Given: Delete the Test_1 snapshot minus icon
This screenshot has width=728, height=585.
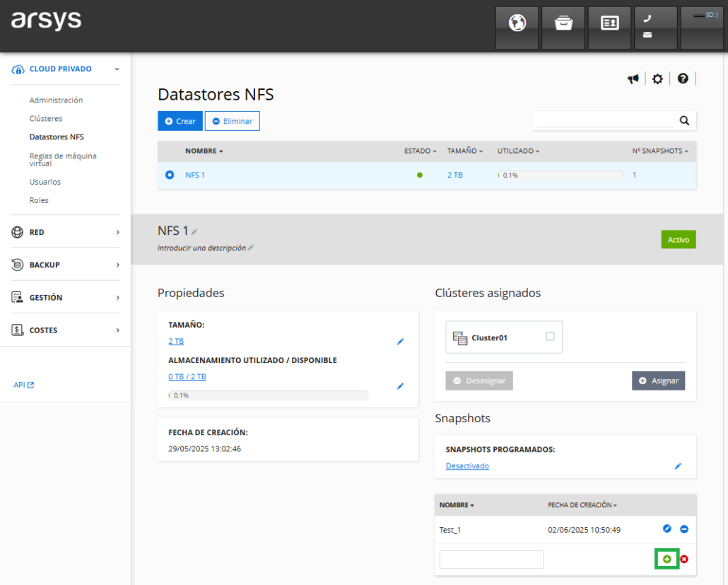Looking at the screenshot, I should (x=684, y=529).
